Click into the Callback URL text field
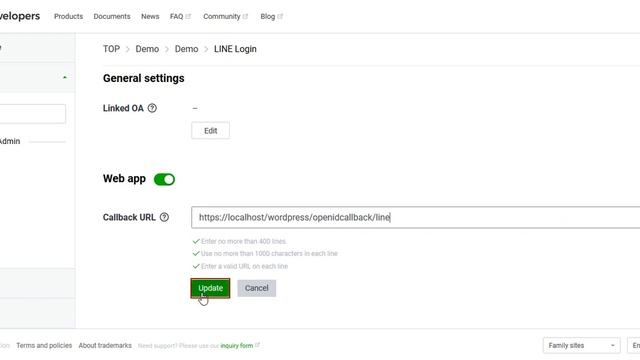The image size is (640, 360). point(416,217)
